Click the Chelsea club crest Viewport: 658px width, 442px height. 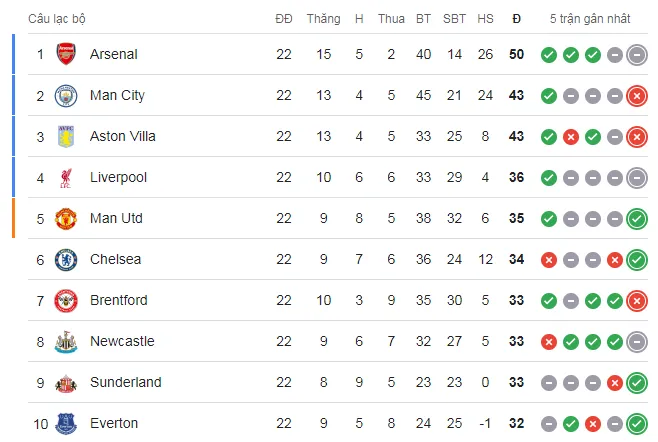66,259
